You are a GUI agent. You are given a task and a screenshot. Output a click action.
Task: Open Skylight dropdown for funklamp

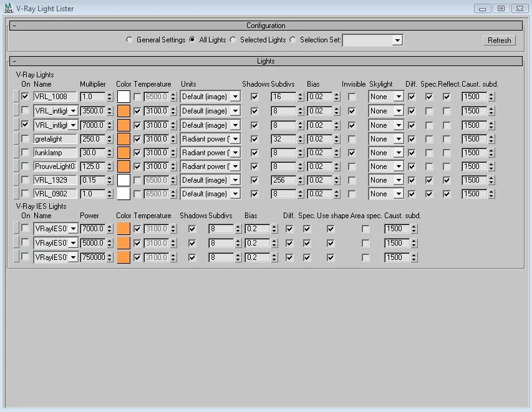point(399,153)
